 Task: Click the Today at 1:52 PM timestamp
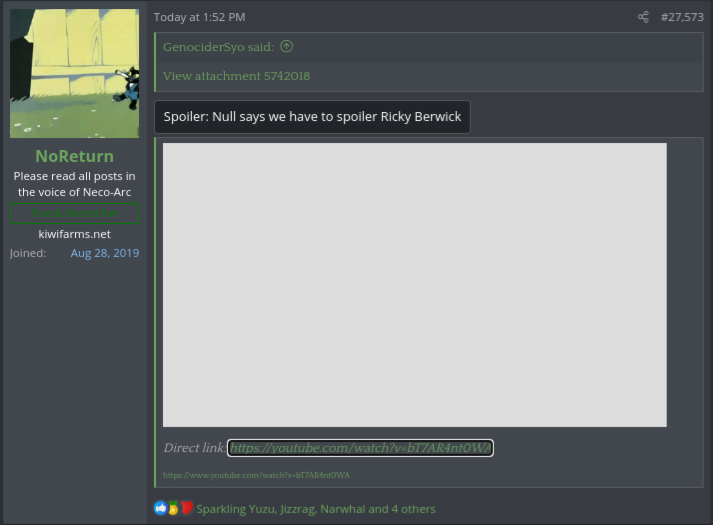199,17
